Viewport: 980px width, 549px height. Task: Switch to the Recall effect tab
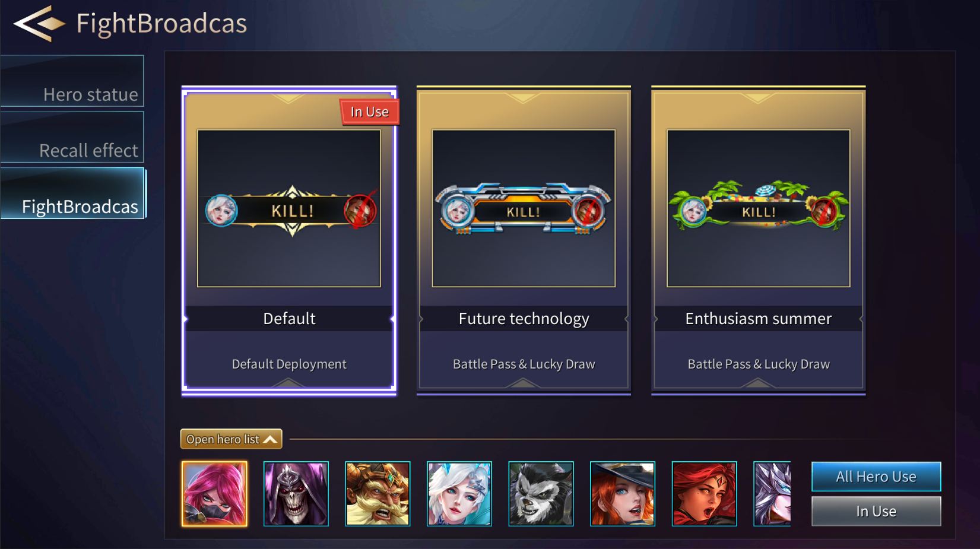coord(72,137)
